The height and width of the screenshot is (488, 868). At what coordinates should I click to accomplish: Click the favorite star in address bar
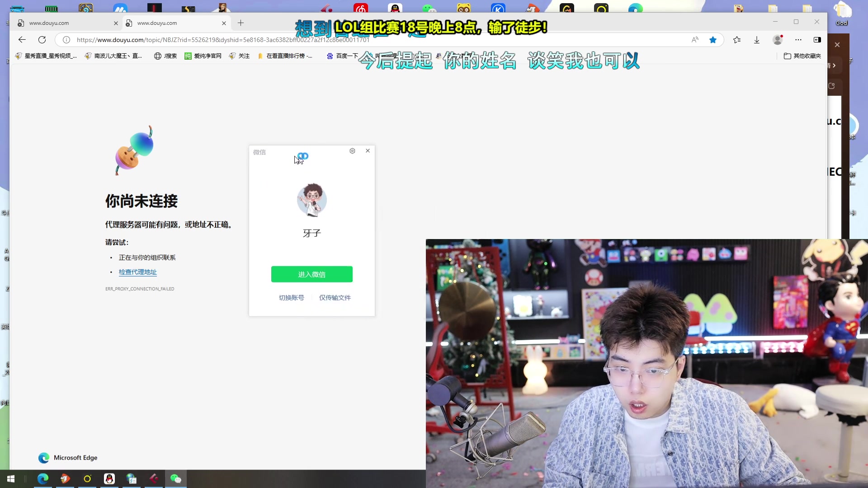pyautogui.click(x=713, y=40)
